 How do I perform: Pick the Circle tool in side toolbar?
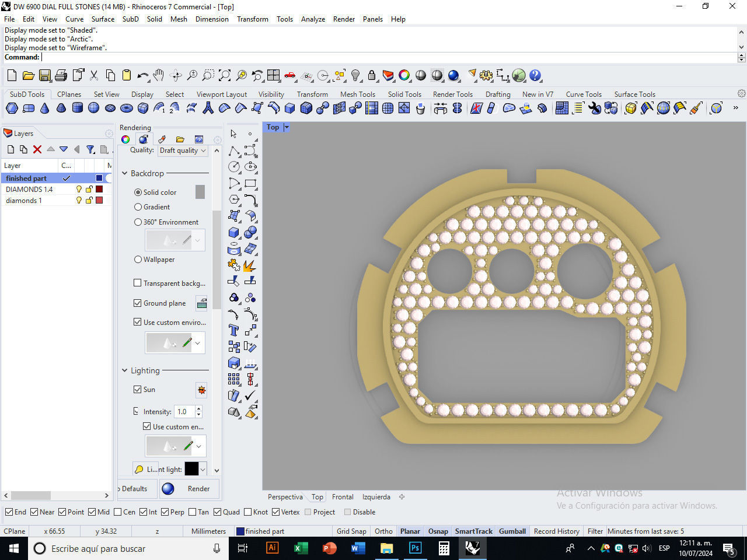coord(234,167)
